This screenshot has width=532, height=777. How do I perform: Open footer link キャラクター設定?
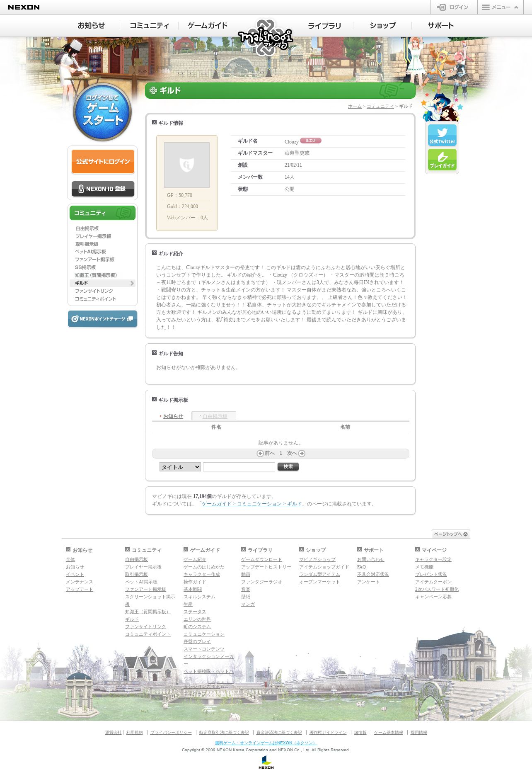pos(433,559)
